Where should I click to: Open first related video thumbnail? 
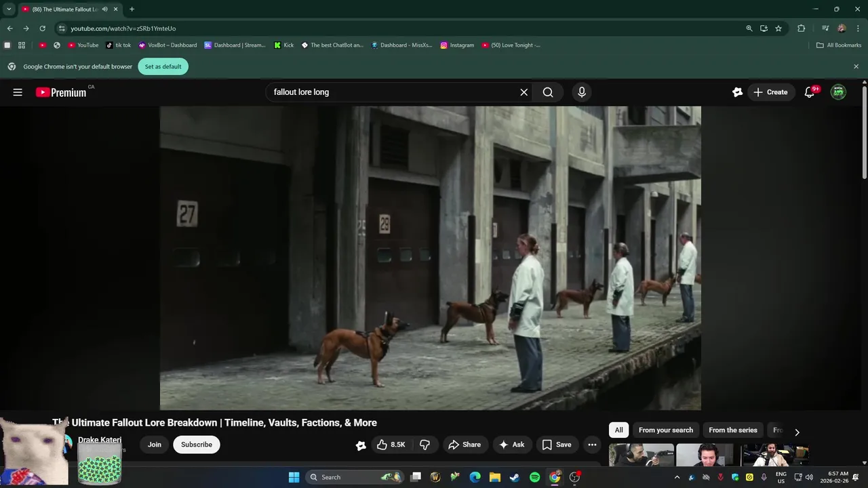point(642,455)
